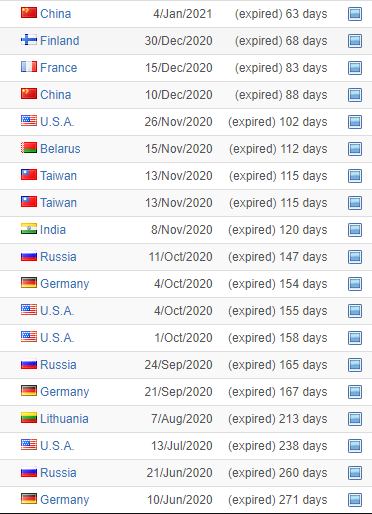Image resolution: width=372 pixels, height=514 pixels.
Task: Click the screenshot icon in U.S.A. 26/Nov/2020 row
Action: [x=355, y=122]
